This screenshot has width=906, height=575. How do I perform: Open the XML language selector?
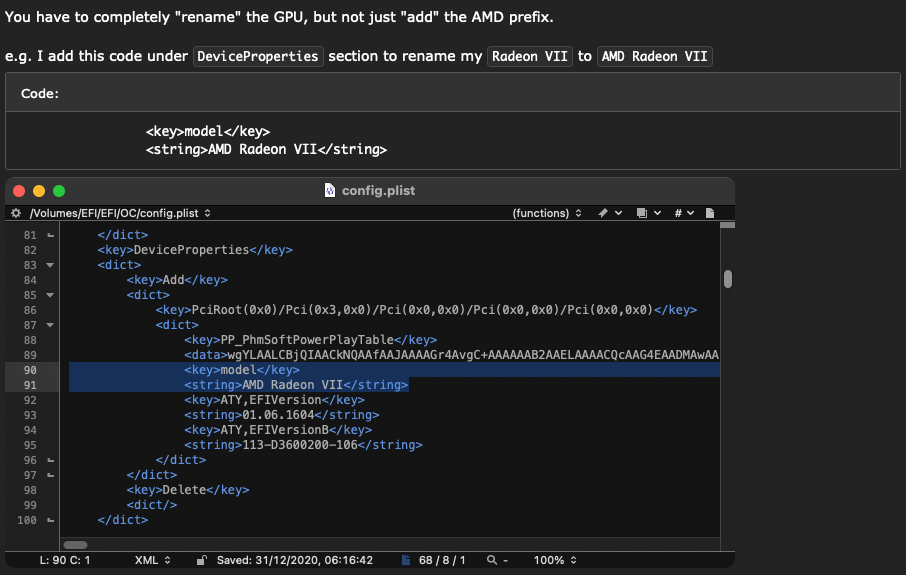tap(153, 560)
